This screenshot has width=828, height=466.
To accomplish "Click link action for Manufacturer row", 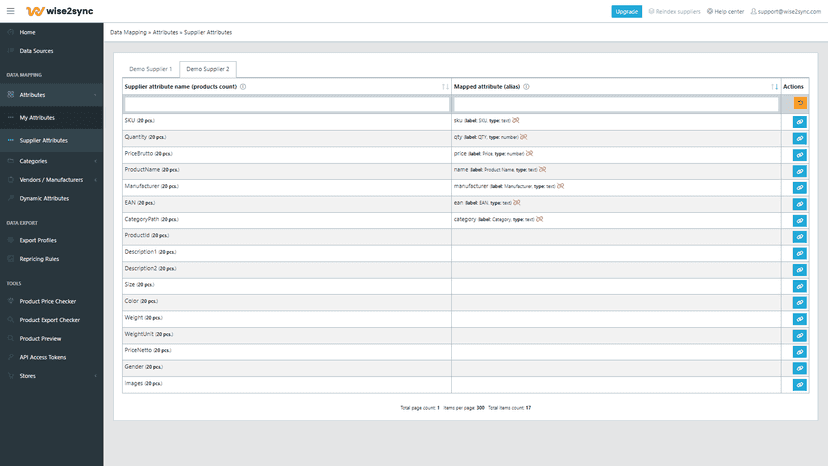I will point(799,188).
